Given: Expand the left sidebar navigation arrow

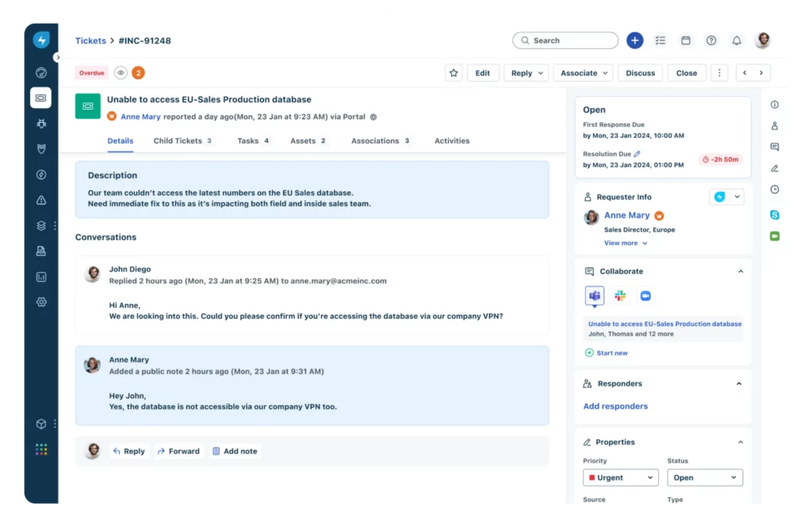Looking at the screenshot, I should [57, 57].
